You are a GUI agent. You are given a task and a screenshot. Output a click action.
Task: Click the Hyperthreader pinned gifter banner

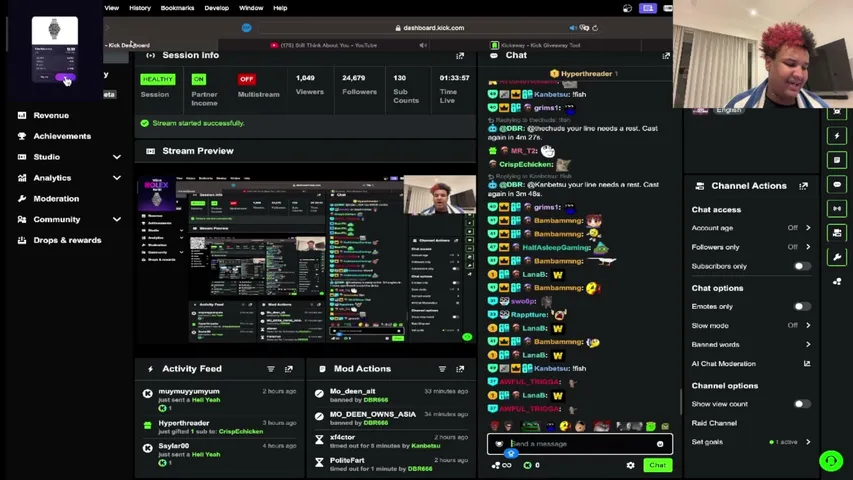pyautogui.click(x=583, y=73)
